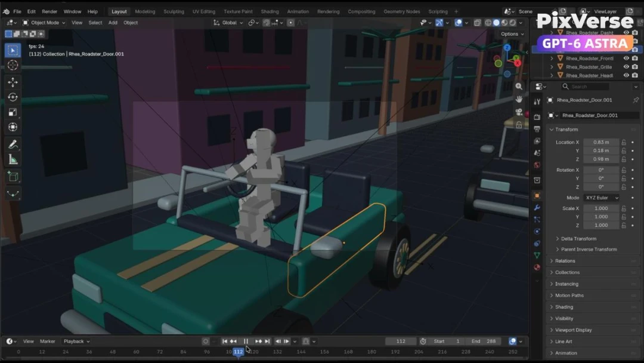
Task: Jump to the last frame
Action: point(267,342)
